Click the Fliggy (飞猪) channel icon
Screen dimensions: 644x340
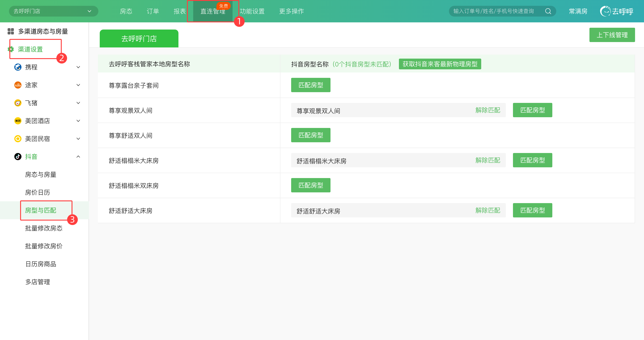[x=18, y=103]
